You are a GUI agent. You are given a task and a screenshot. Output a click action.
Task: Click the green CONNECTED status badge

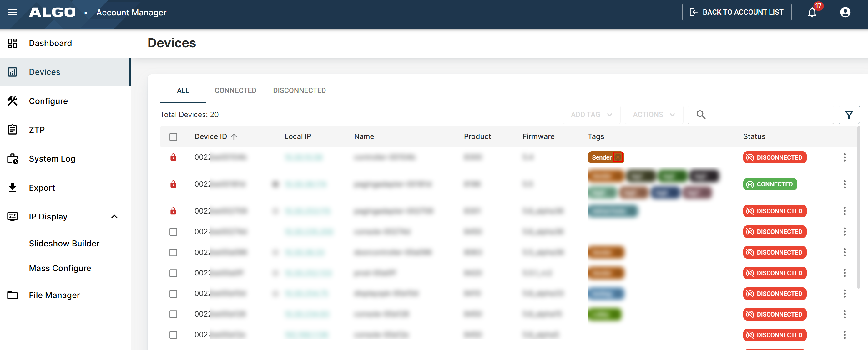click(x=770, y=184)
